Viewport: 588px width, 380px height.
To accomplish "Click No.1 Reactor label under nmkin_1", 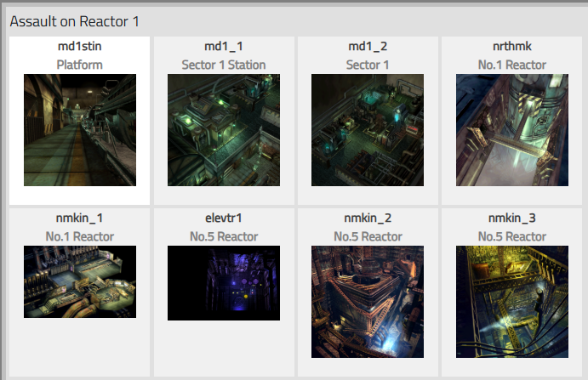I will click(x=79, y=236).
